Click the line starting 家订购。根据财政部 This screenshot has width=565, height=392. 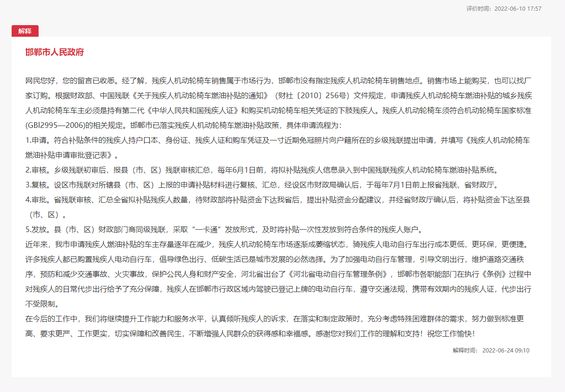(278, 95)
